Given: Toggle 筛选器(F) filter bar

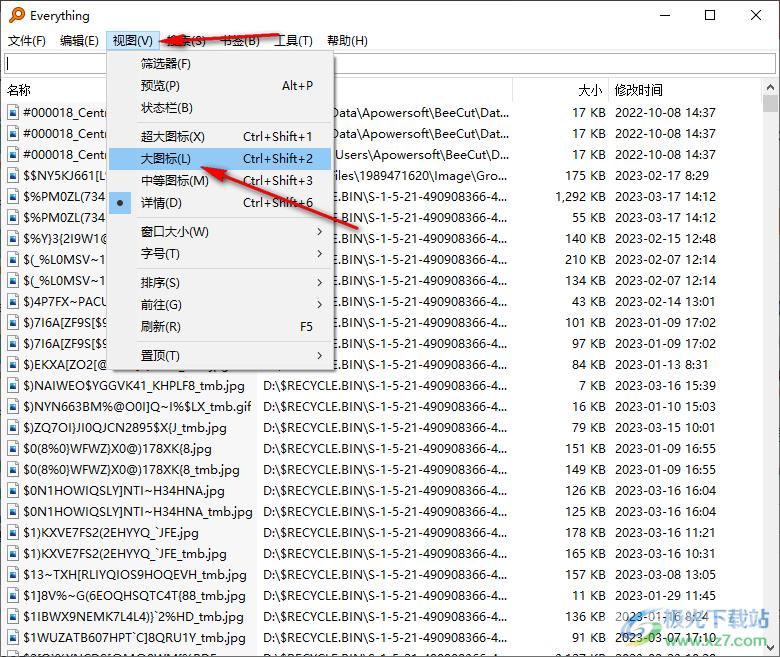Looking at the screenshot, I should (x=220, y=64).
